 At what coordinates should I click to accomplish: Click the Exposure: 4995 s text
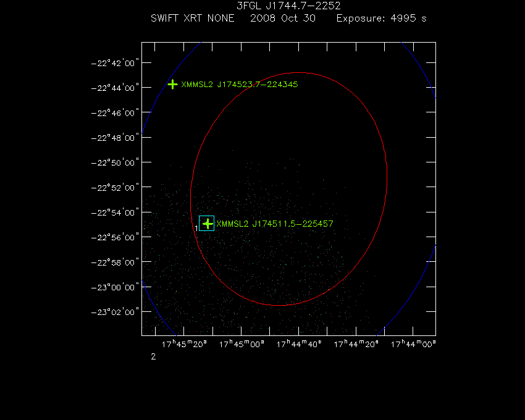[x=381, y=19]
